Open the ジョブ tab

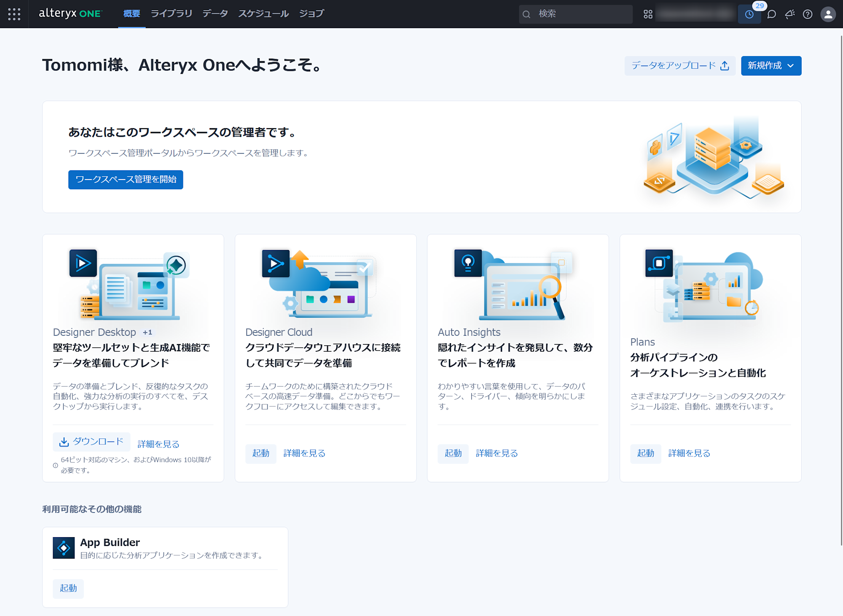pos(311,14)
